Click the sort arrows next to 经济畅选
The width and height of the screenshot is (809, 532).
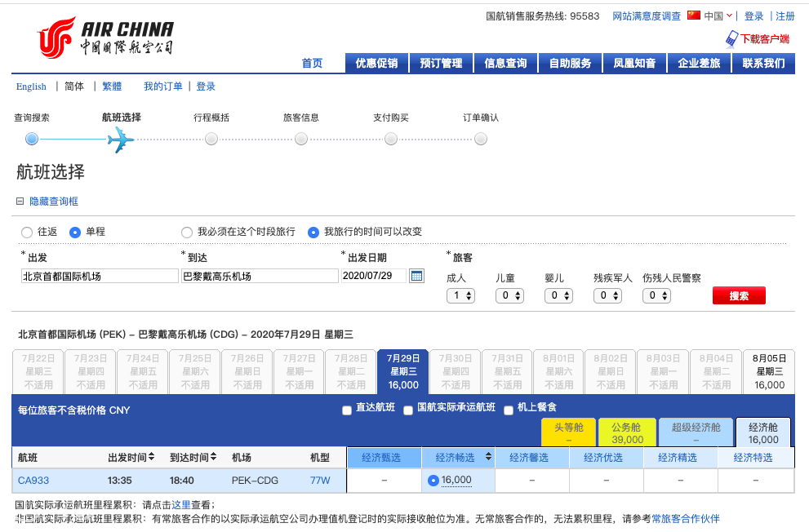point(488,457)
